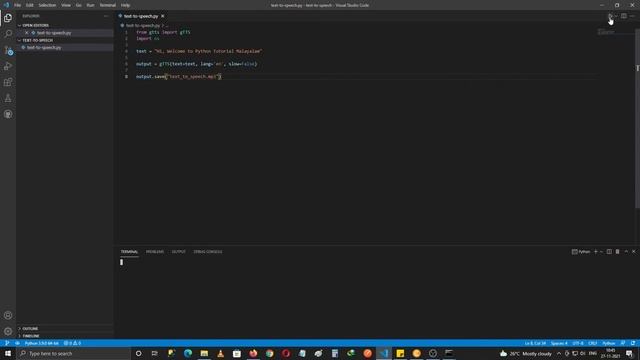
Task: Close the terminal panel
Action: tap(633, 252)
